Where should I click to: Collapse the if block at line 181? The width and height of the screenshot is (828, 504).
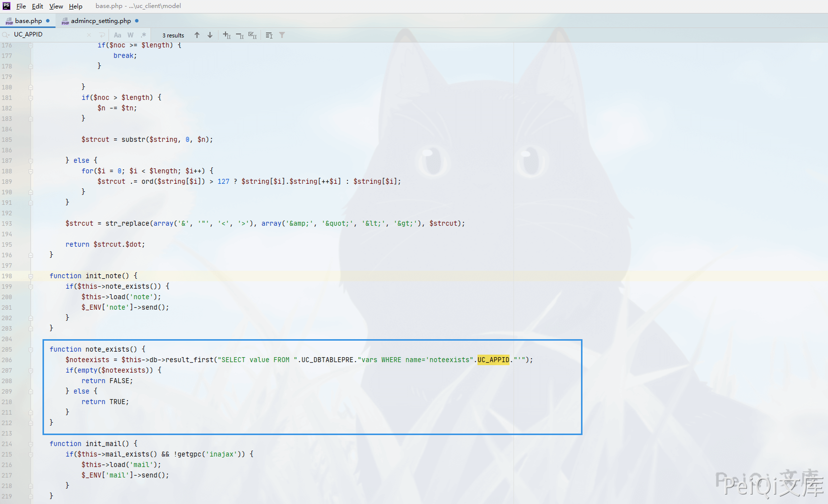point(30,98)
